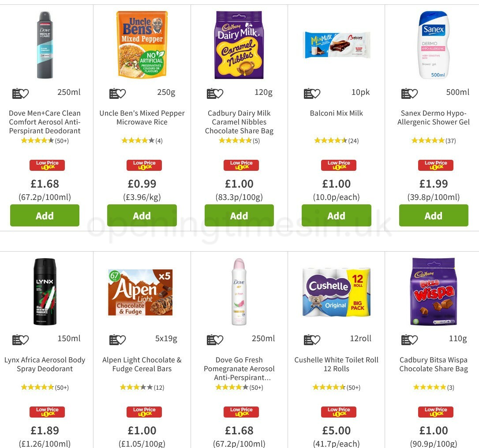
Task: Click the Low Price Lock badge on Balconi Mix Milk
Action: pos(338,165)
